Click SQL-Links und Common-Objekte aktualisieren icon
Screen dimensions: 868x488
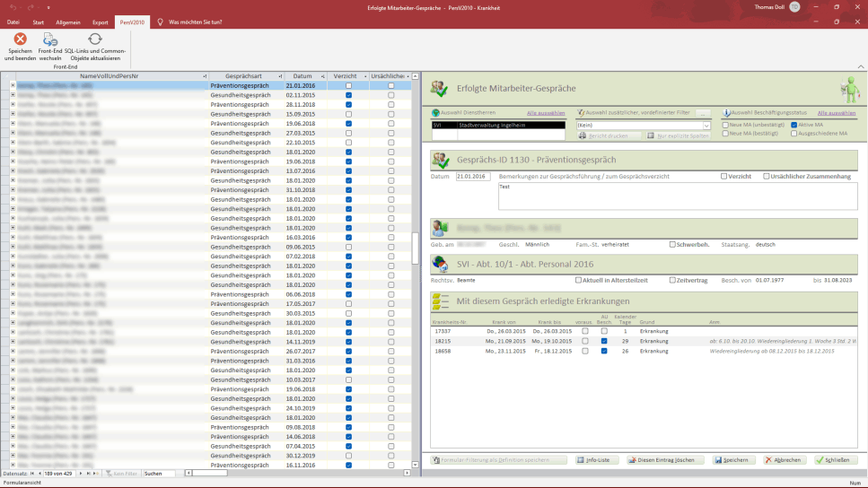click(x=94, y=40)
